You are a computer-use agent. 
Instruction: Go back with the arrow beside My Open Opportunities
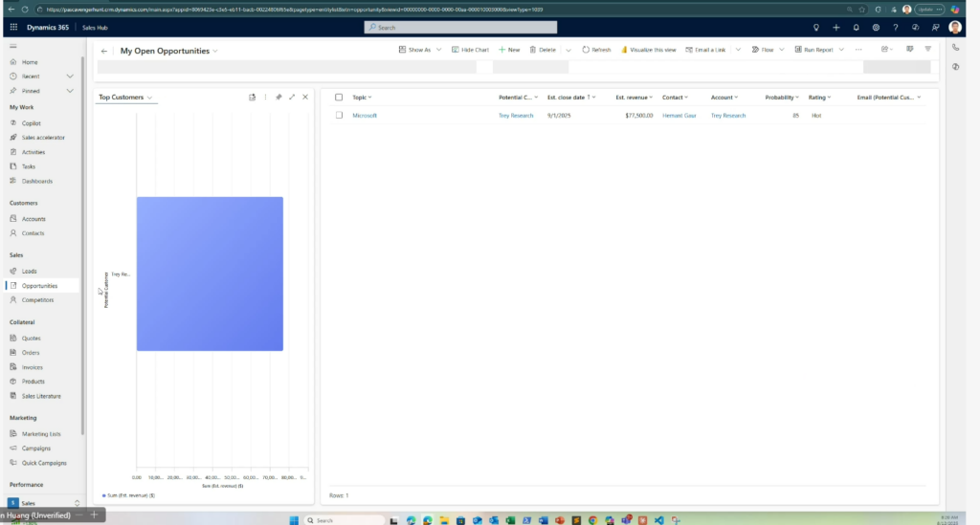point(104,52)
